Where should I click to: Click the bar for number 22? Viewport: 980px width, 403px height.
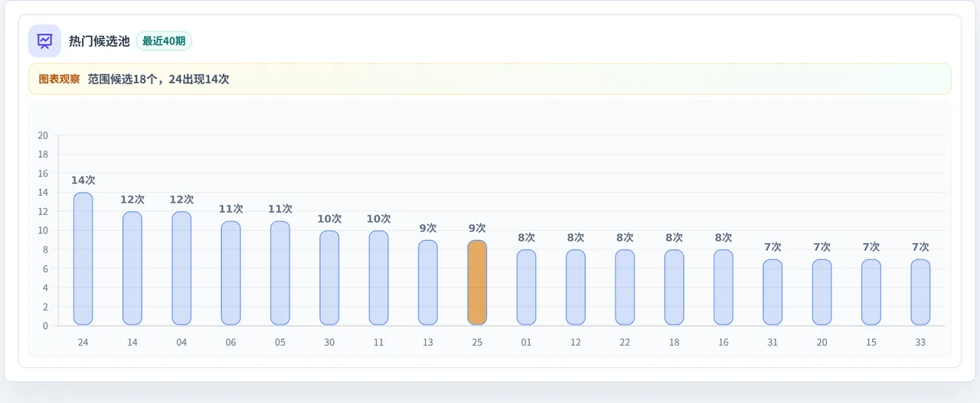click(625, 288)
